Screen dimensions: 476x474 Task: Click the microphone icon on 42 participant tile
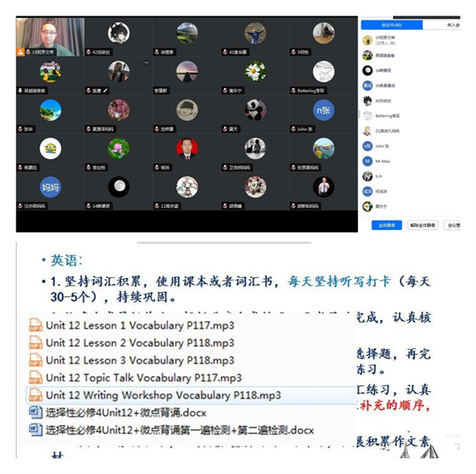point(88,52)
